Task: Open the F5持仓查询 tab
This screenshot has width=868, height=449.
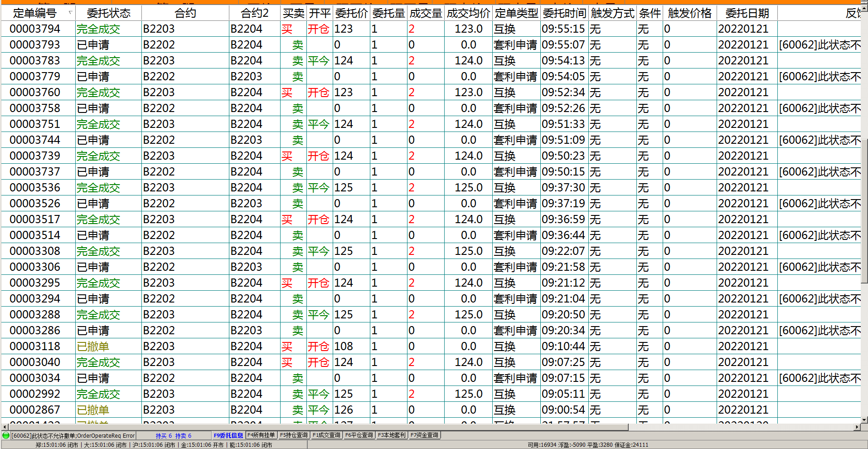Action: click(294, 435)
